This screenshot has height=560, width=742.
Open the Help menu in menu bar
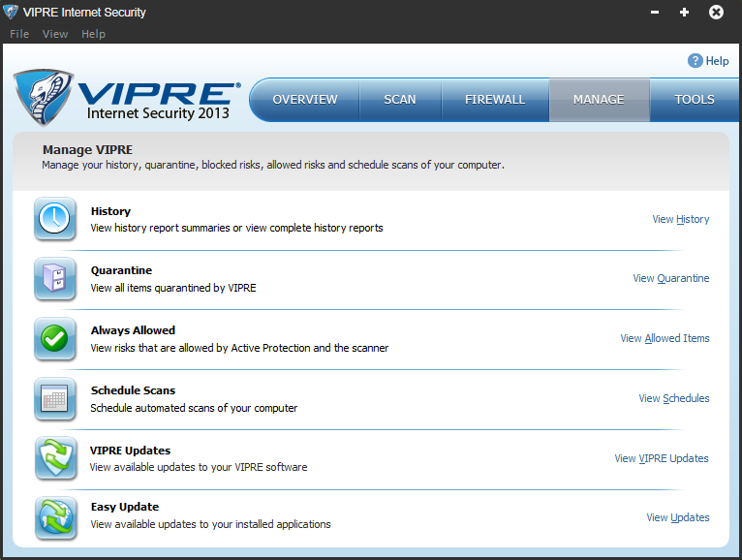click(x=93, y=34)
